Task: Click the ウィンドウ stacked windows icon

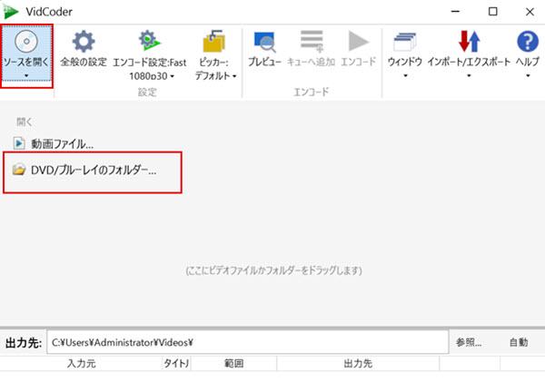Action: (404, 42)
